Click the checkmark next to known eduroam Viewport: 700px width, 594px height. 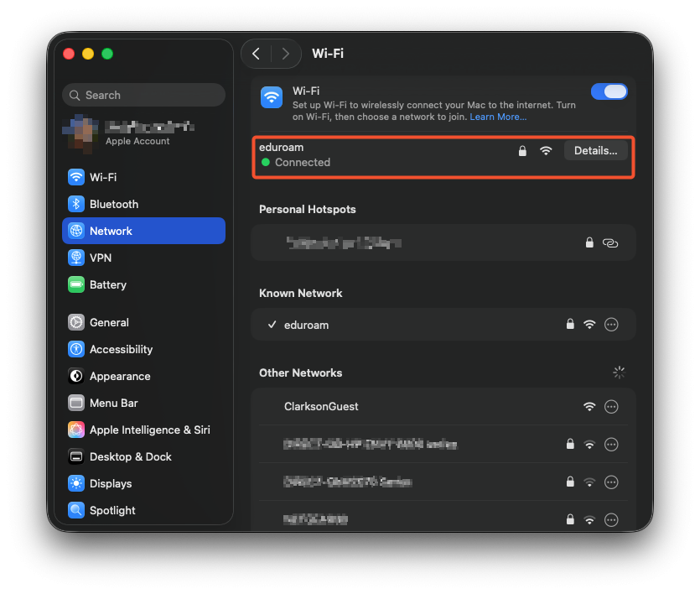tap(272, 325)
